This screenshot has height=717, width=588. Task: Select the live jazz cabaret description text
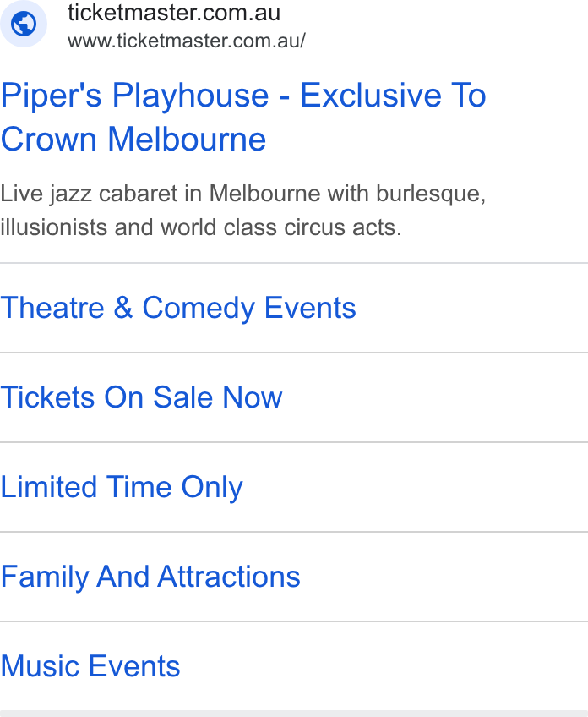point(243,211)
